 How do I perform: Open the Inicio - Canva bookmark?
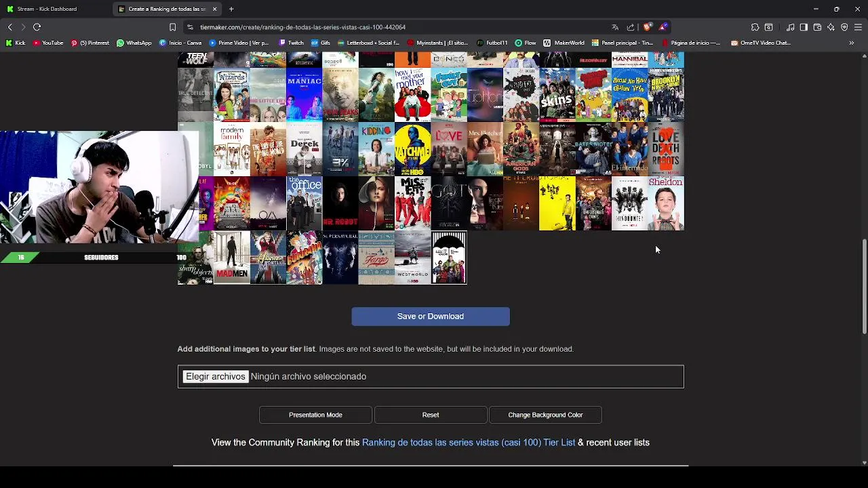pyautogui.click(x=180, y=43)
